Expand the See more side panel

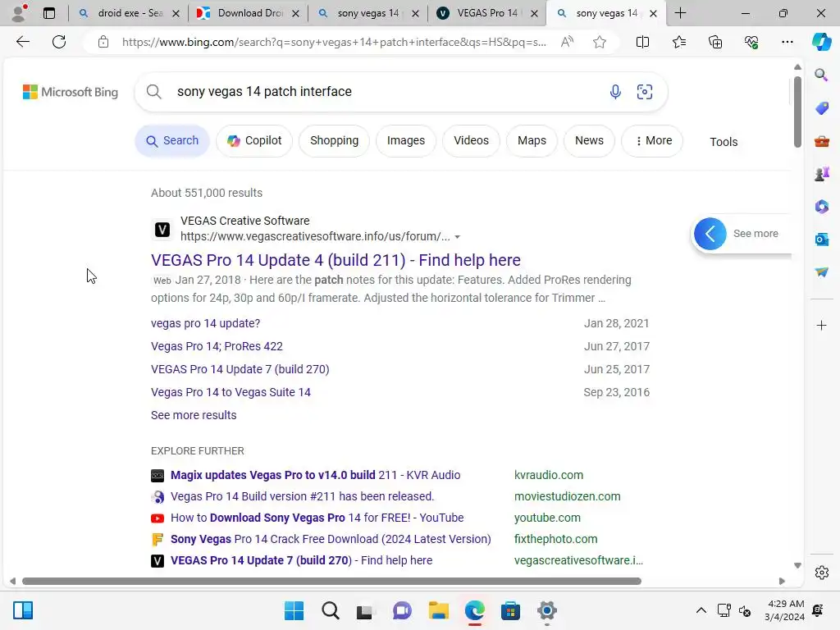tap(710, 234)
